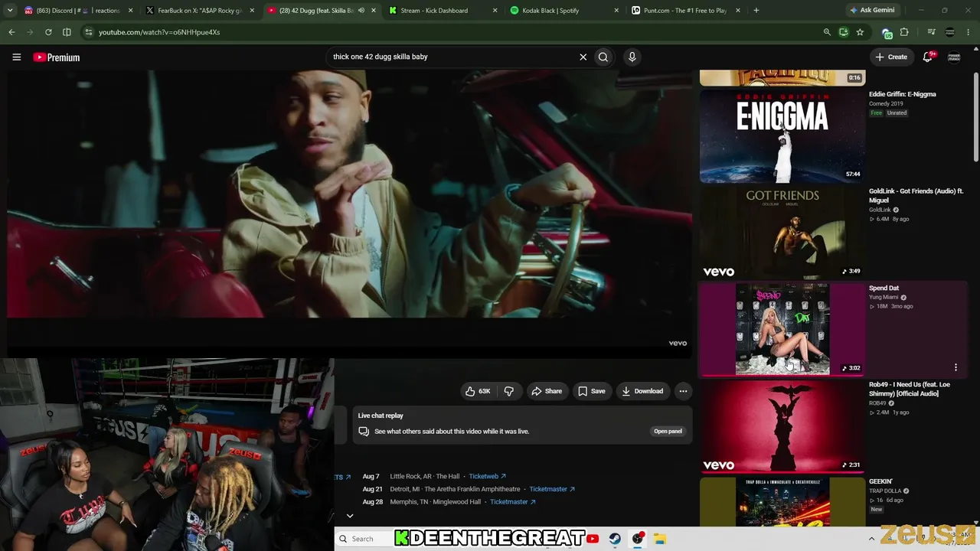Click the 'Live chat replay' heading
Screen dimensions: 980x551
[x=381, y=416]
